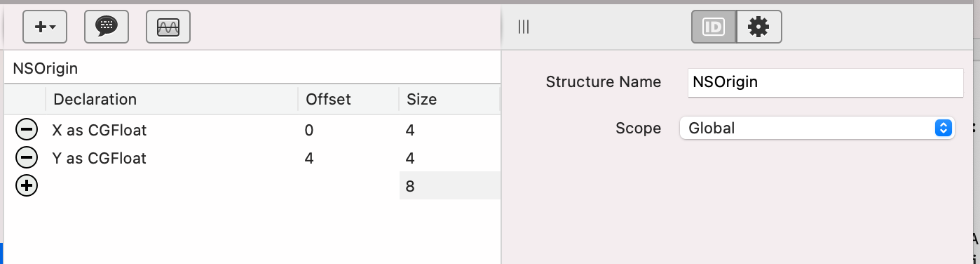Screen dimensions: 980x264
Task: Click the waveform toolbar icon
Action: click(168, 27)
